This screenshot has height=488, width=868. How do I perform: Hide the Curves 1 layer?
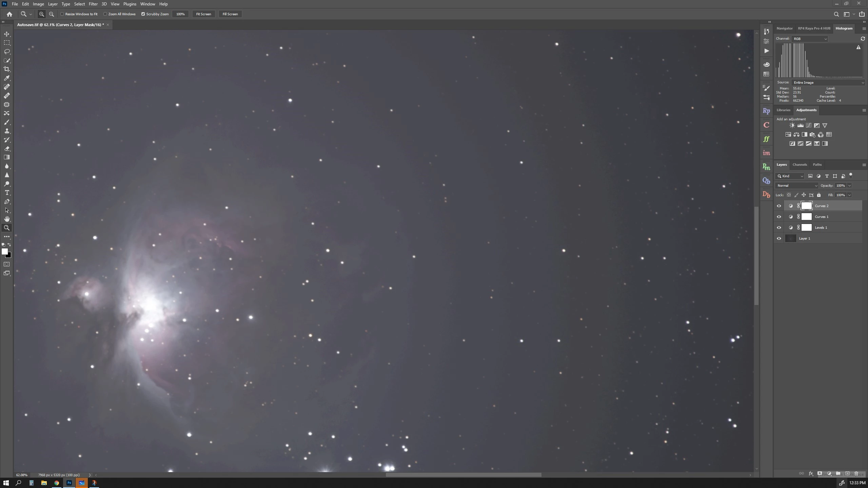click(x=779, y=217)
